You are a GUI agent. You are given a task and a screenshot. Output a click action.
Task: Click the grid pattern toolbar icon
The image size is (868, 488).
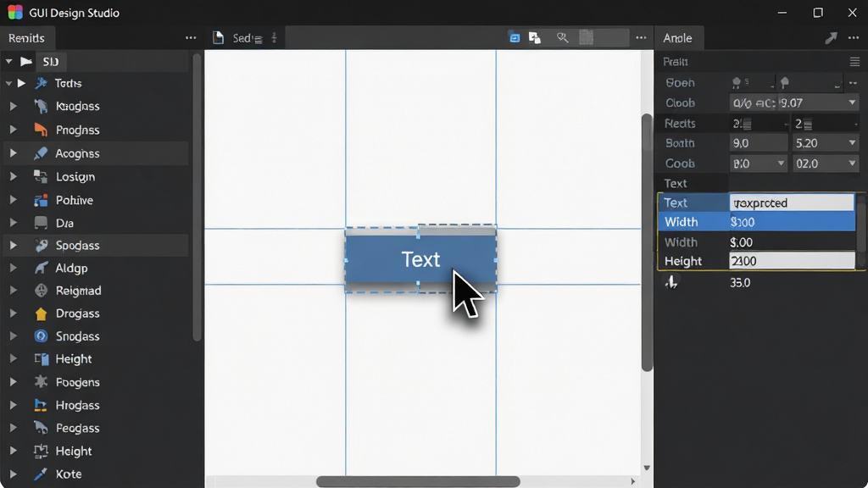tap(587, 37)
